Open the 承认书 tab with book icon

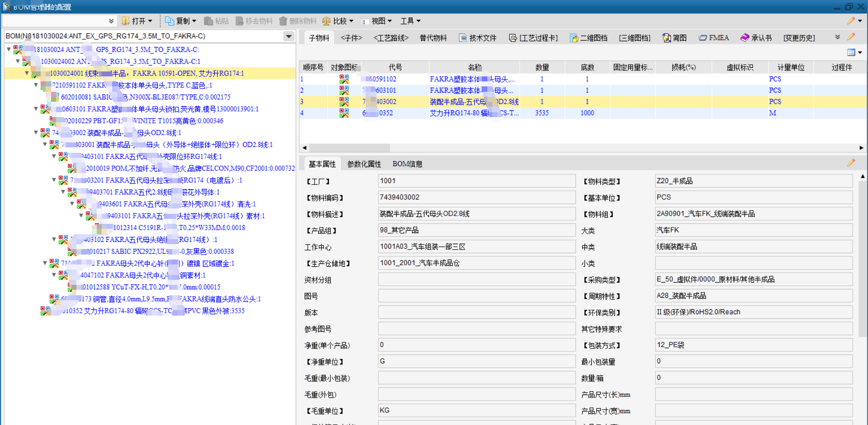click(756, 38)
